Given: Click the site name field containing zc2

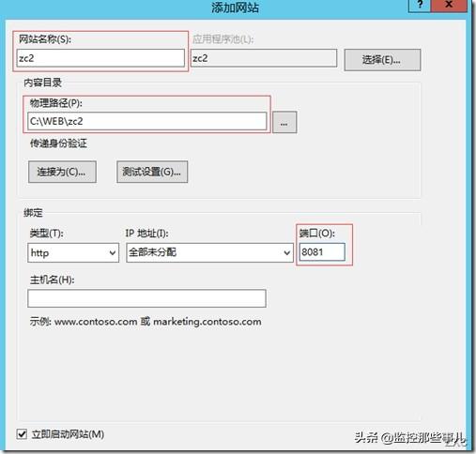Looking at the screenshot, I should (x=100, y=58).
